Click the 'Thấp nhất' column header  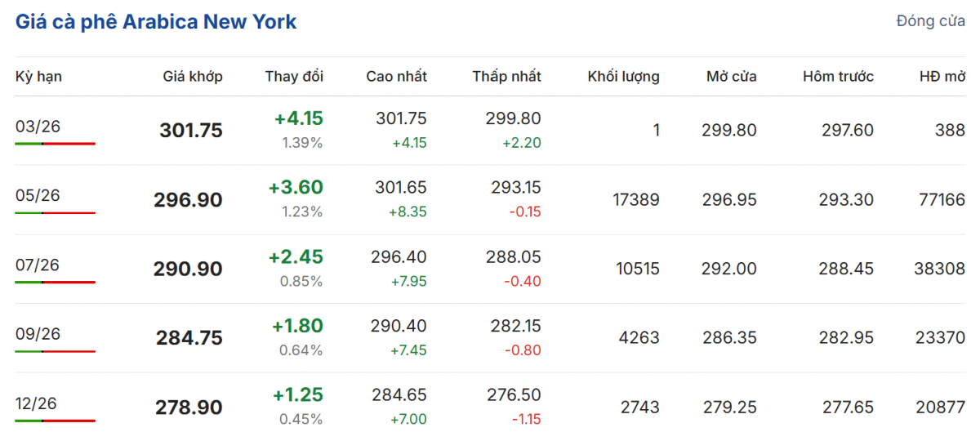click(x=506, y=77)
